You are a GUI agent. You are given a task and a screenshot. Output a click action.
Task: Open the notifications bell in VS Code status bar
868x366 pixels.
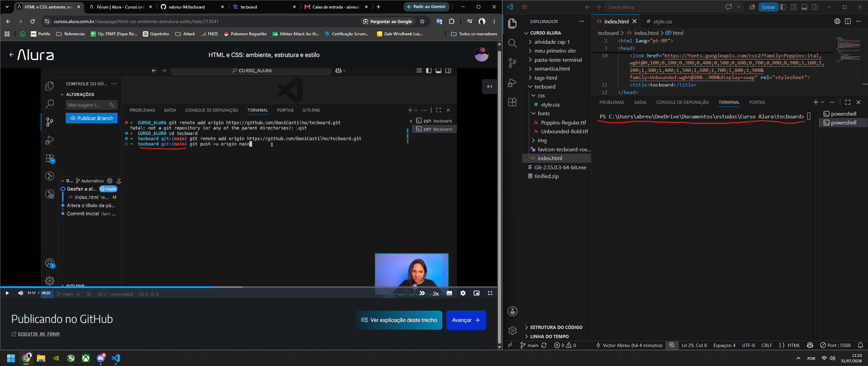pos(861,345)
